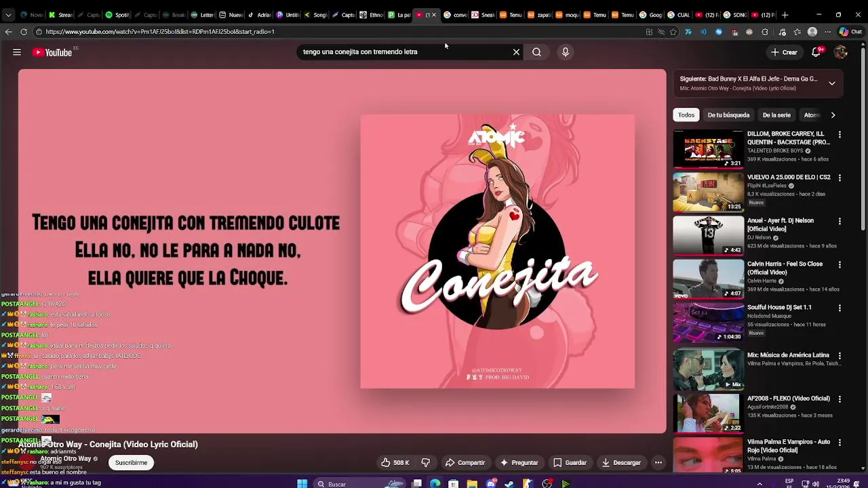Open Discord from the taskbar

[x=491, y=483]
